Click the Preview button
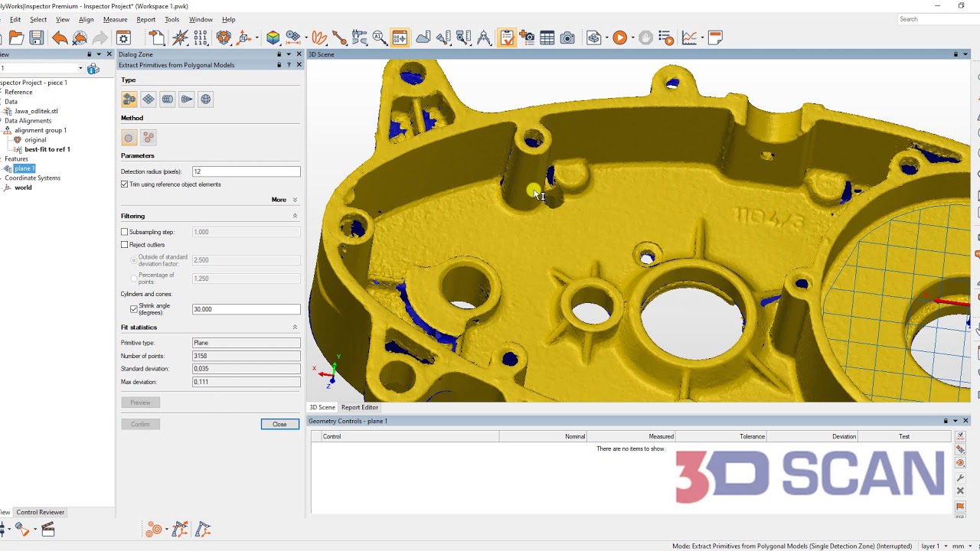 [x=140, y=402]
